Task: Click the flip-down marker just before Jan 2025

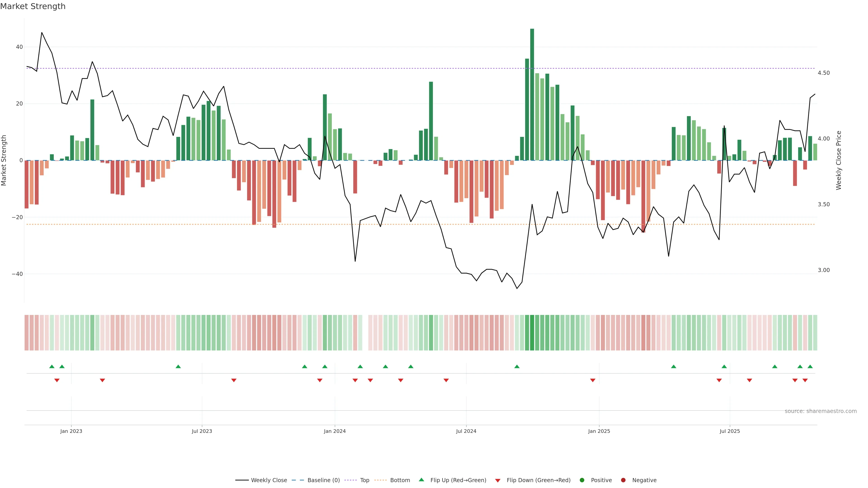Action: 593,380
